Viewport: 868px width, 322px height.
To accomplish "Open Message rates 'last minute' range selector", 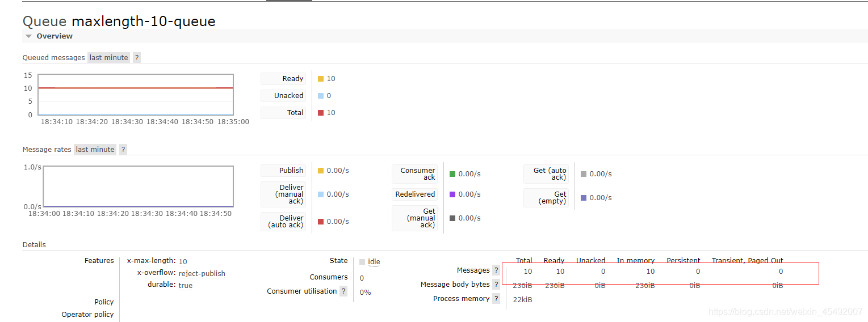I will 95,150.
